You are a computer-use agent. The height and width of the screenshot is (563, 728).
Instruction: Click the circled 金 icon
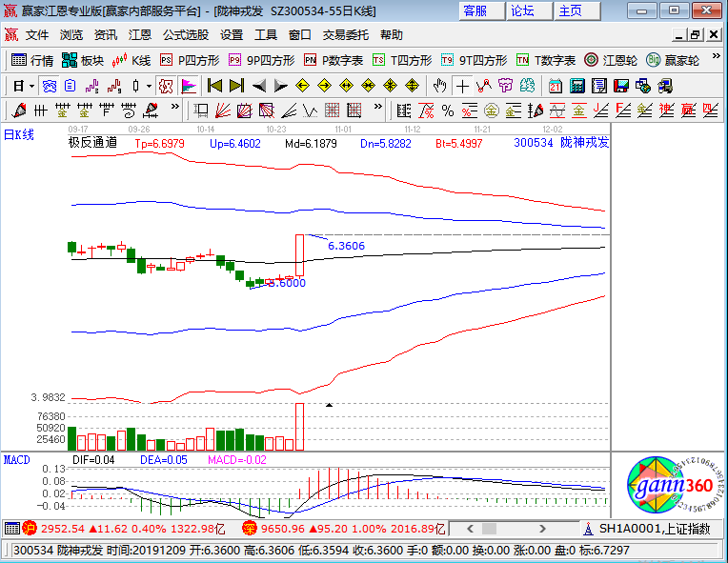click(492, 111)
